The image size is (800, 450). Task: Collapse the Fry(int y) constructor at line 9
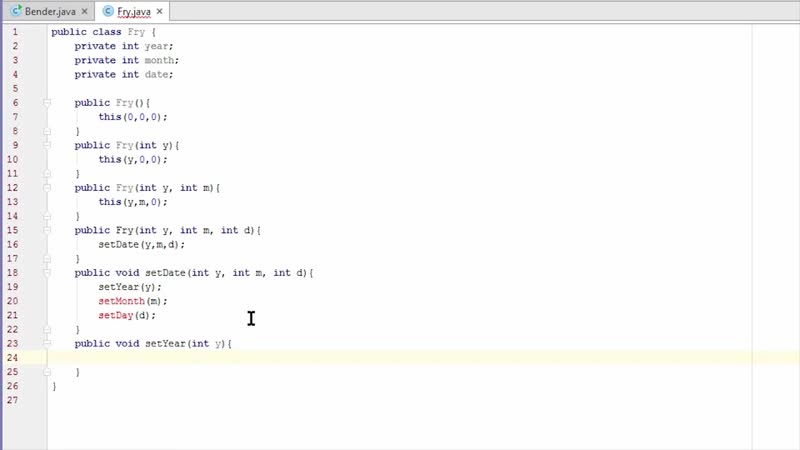click(47, 145)
